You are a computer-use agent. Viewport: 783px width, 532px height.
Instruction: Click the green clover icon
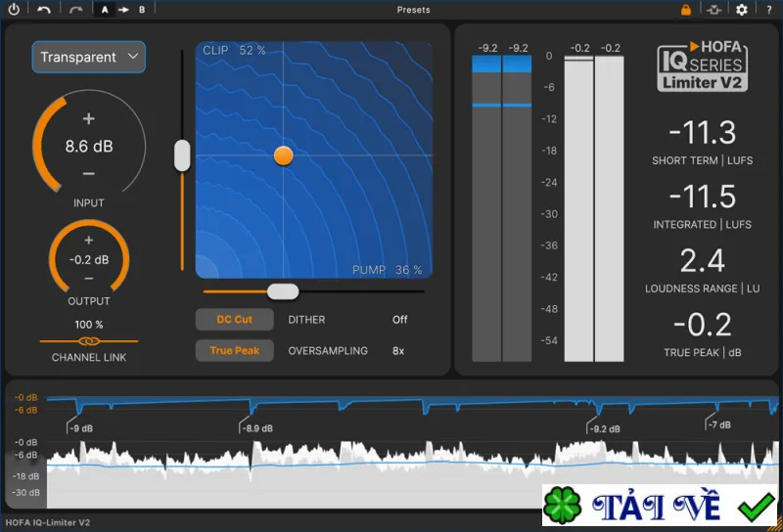tap(562, 505)
